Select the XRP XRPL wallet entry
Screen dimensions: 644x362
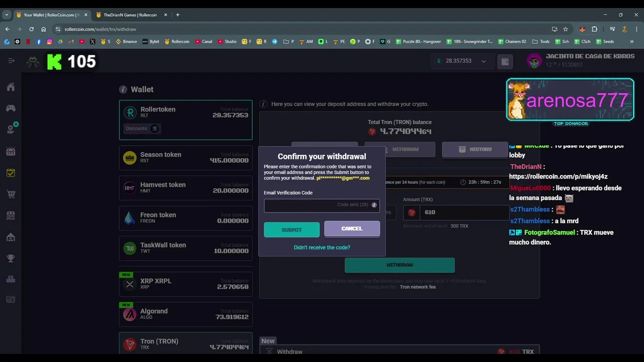click(186, 284)
